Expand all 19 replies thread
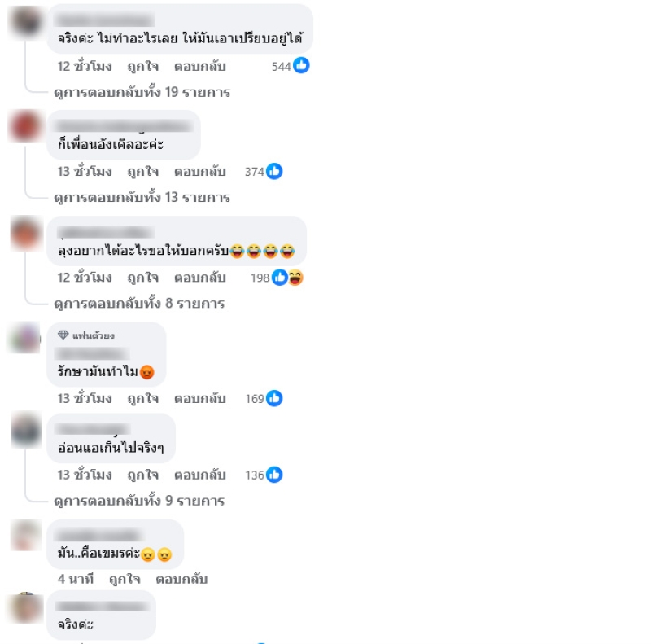This screenshot has width=651, height=644. pyautogui.click(x=142, y=92)
